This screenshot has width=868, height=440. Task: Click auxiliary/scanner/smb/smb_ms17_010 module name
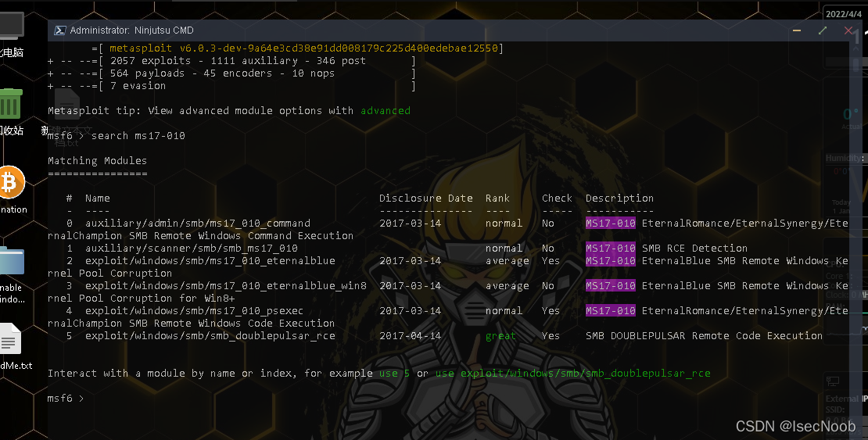(192, 249)
